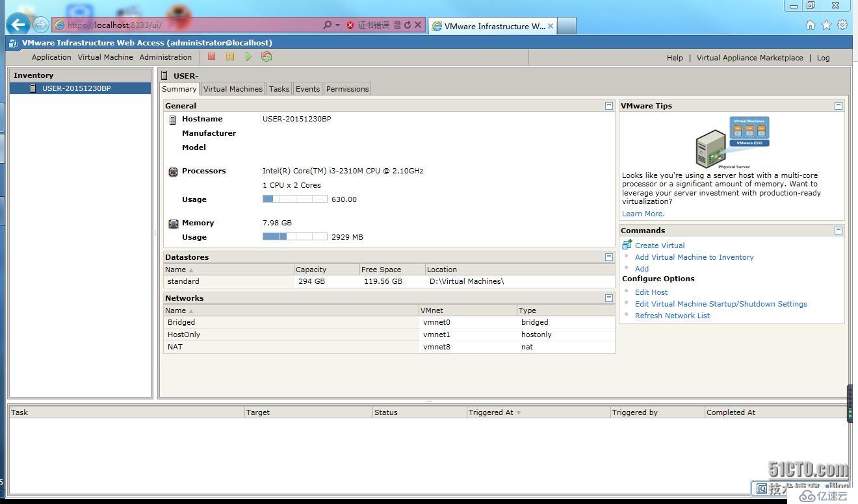Switch to the Events tab
This screenshot has width=858, height=504.
point(307,89)
